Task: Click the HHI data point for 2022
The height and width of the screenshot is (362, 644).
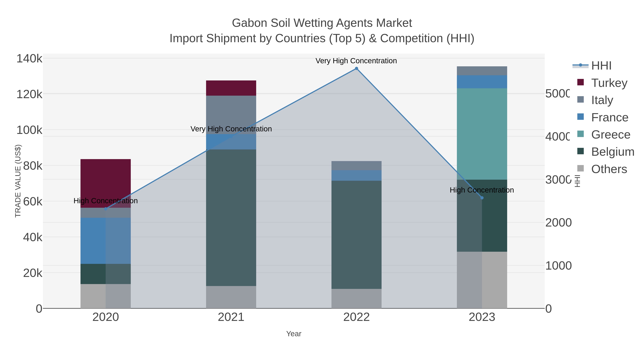Action: (357, 68)
